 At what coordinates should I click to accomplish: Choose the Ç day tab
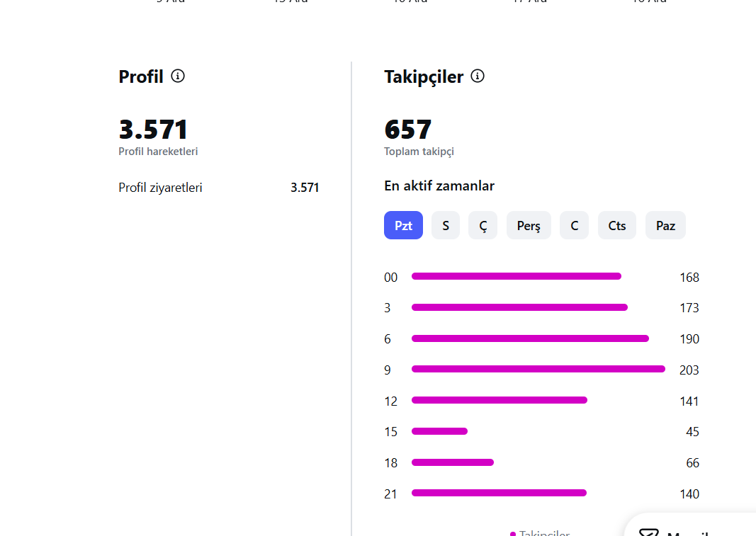tap(483, 225)
